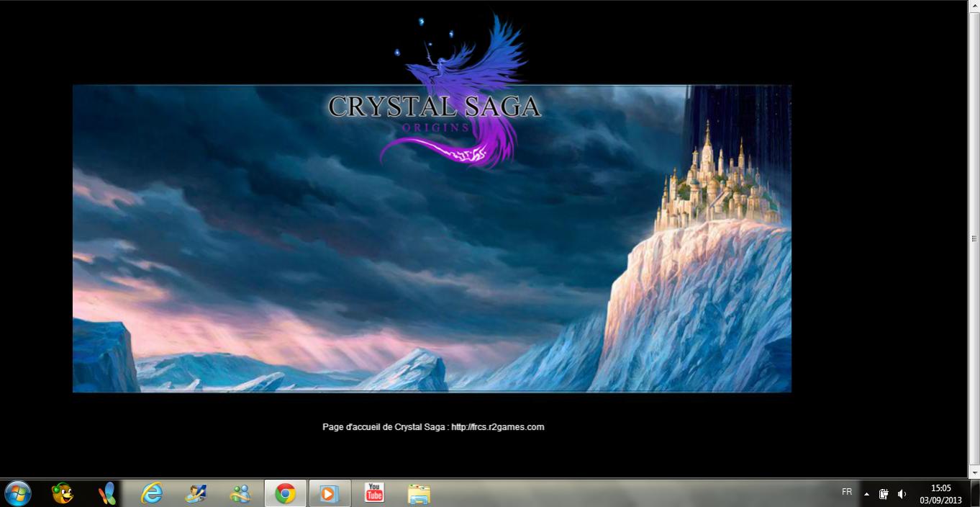Open the YouTube shortcut in taskbar

point(374,493)
